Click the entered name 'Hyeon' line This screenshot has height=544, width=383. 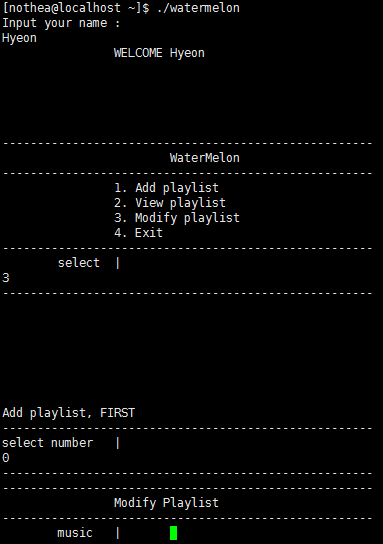[19, 38]
